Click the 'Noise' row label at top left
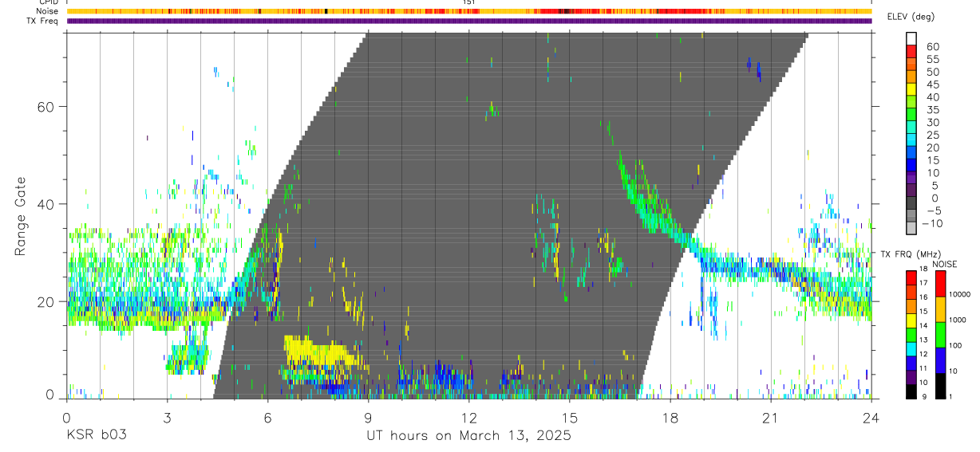This screenshot has height=452, width=980. tap(49, 11)
